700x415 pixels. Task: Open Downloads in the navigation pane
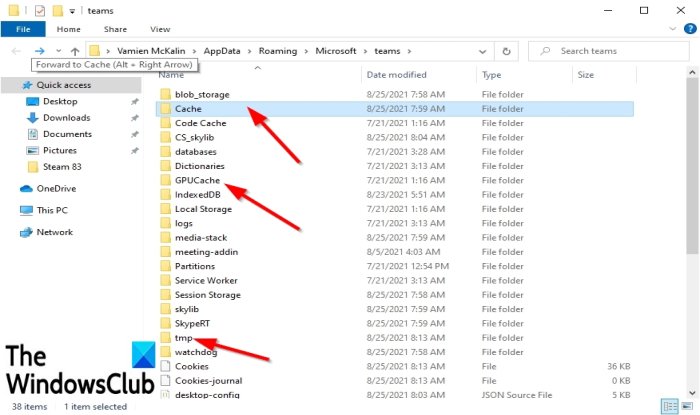click(67, 118)
